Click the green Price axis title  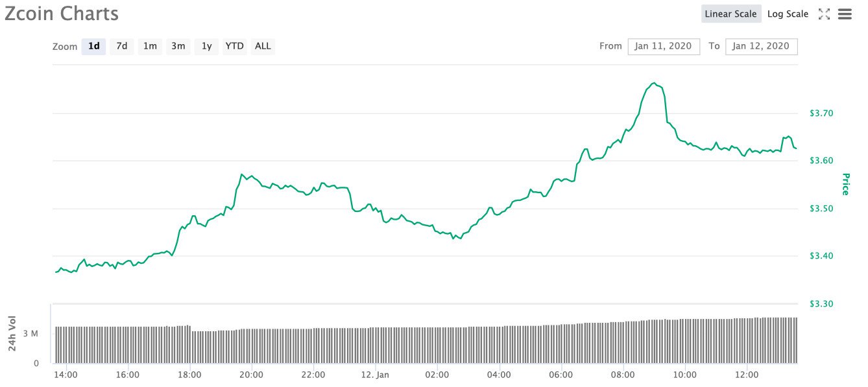tap(845, 184)
